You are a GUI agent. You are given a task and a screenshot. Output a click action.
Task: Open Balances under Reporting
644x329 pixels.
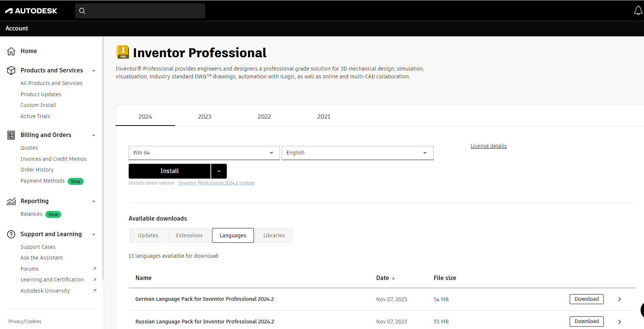(x=32, y=214)
